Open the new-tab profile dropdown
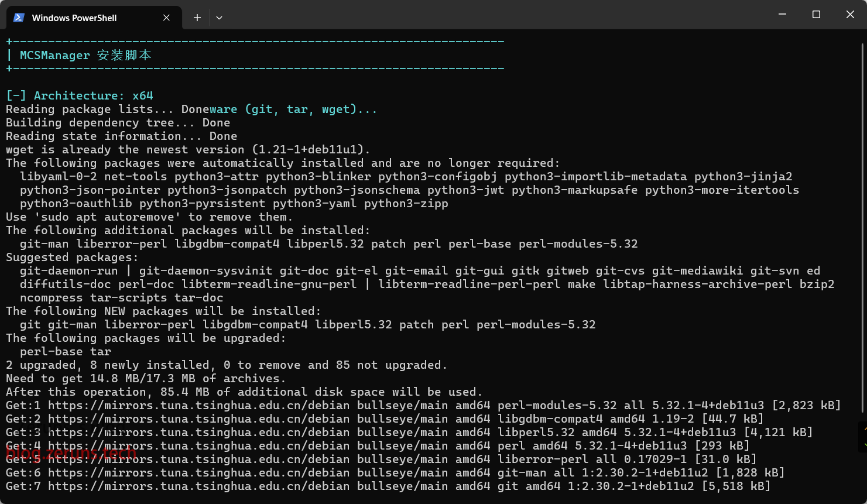The height and width of the screenshot is (504, 867). 219,18
